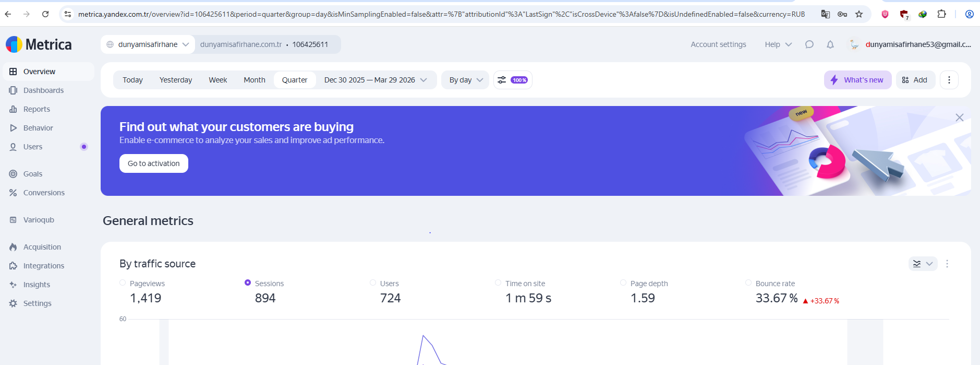Open the By day grouping dropdown
980x365 pixels.
[465, 80]
